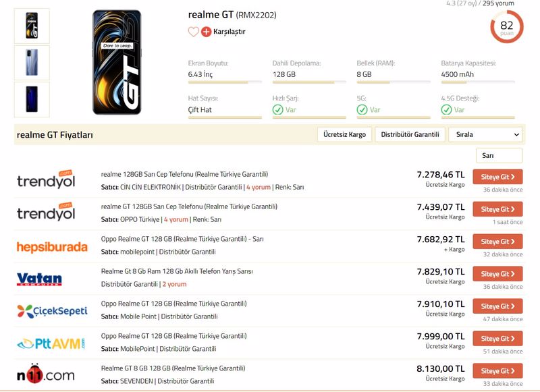The width and height of the screenshot is (540, 392).
Task: Open the 295 yorum reviews link
Action: click(x=498, y=3)
